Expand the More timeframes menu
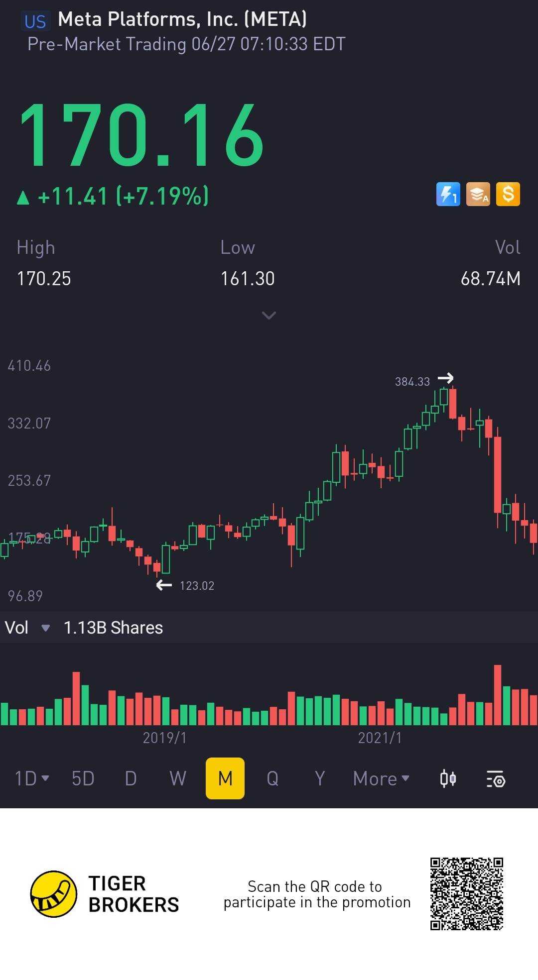 [x=381, y=778]
